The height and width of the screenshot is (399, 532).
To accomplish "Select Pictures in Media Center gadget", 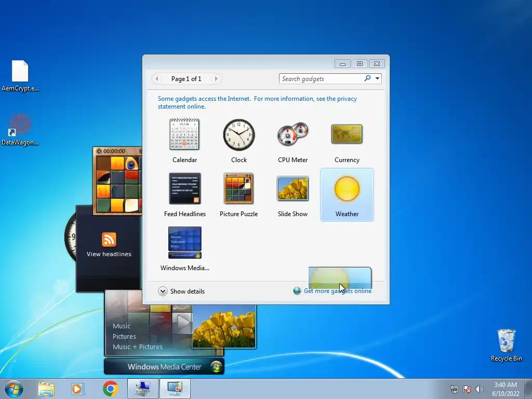I will click(x=124, y=336).
